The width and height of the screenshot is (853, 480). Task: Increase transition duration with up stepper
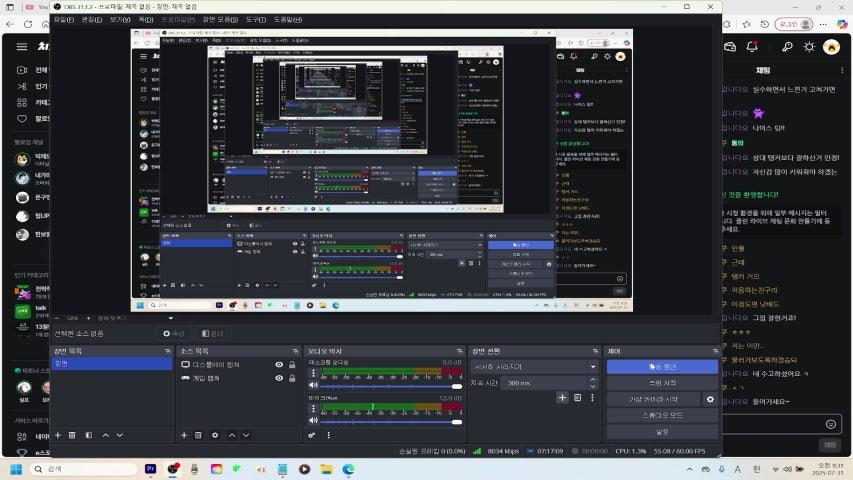[593, 380]
